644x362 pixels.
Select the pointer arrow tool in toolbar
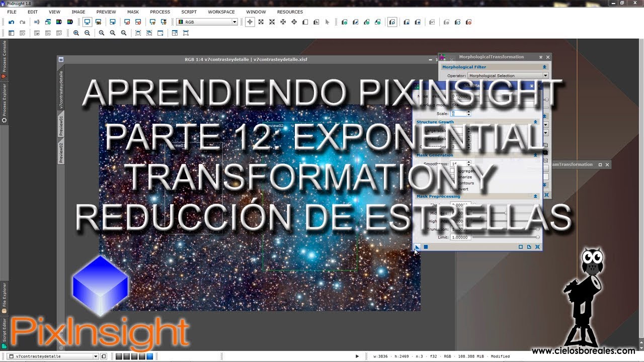click(328, 22)
